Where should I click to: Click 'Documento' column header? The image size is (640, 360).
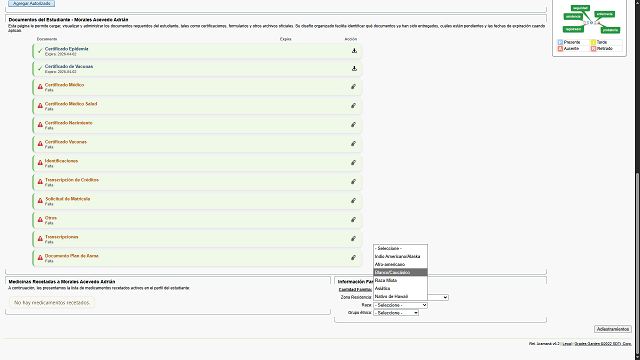pos(47,39)
